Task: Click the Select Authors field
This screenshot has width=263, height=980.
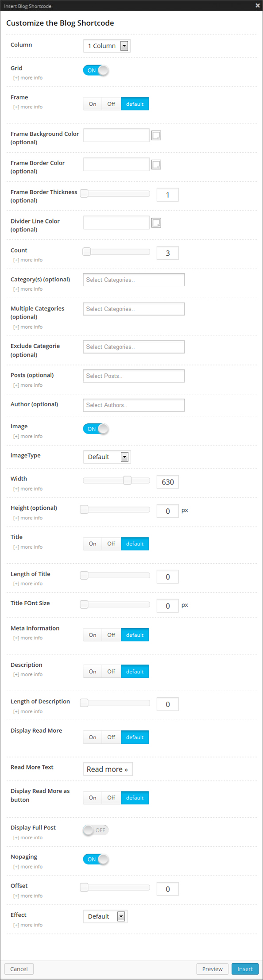Action: (x=134, y=405)
